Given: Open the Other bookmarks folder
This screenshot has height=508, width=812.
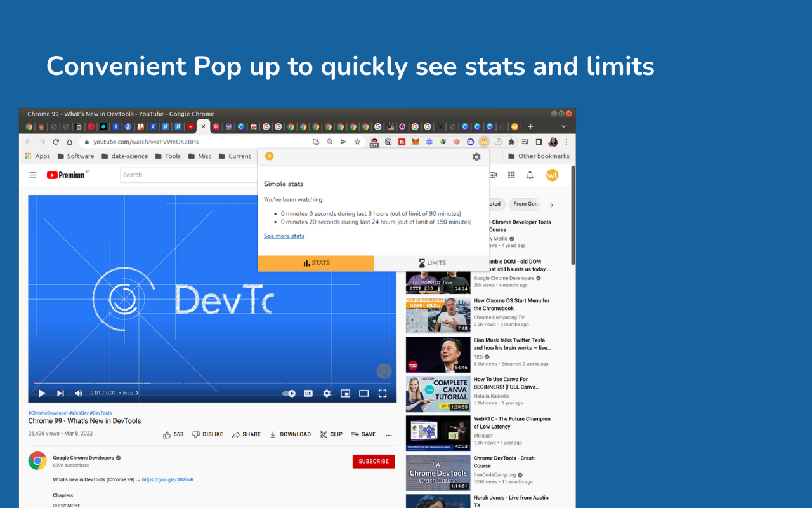Looking at the screenshot, I should coord(539,156).
